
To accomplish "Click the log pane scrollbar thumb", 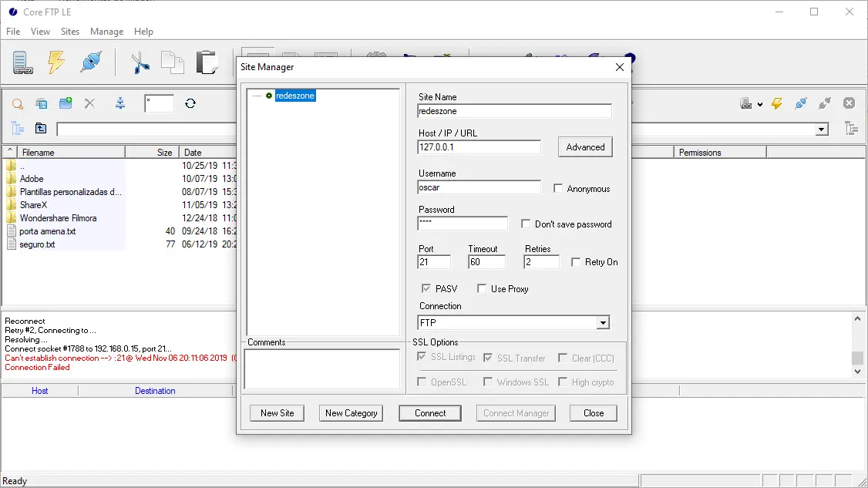I will click(857, 358).
